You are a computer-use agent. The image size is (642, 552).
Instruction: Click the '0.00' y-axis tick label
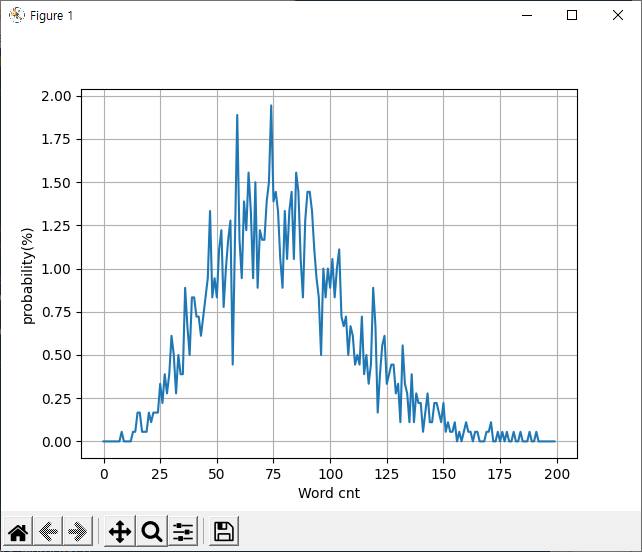pyautogui.click(x=56, y=442)
